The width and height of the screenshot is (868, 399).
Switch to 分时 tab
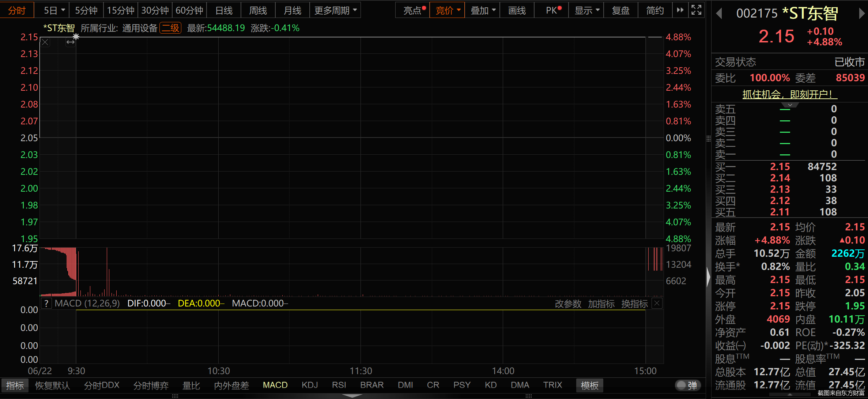tap(17, 10)
